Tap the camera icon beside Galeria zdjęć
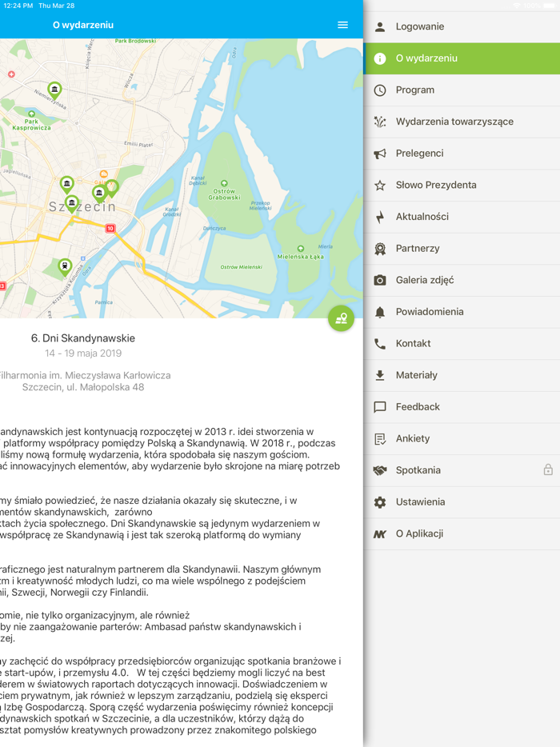Image resolution: width=560 pixels, height=747 pixels. coord(380,280)
